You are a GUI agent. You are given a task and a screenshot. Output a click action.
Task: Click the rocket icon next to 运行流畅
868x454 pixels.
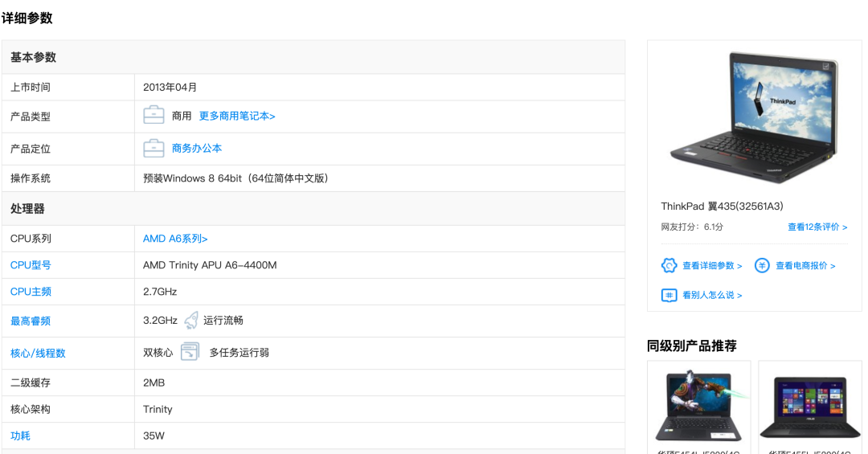pyautogui.click(x=191, y=320)
